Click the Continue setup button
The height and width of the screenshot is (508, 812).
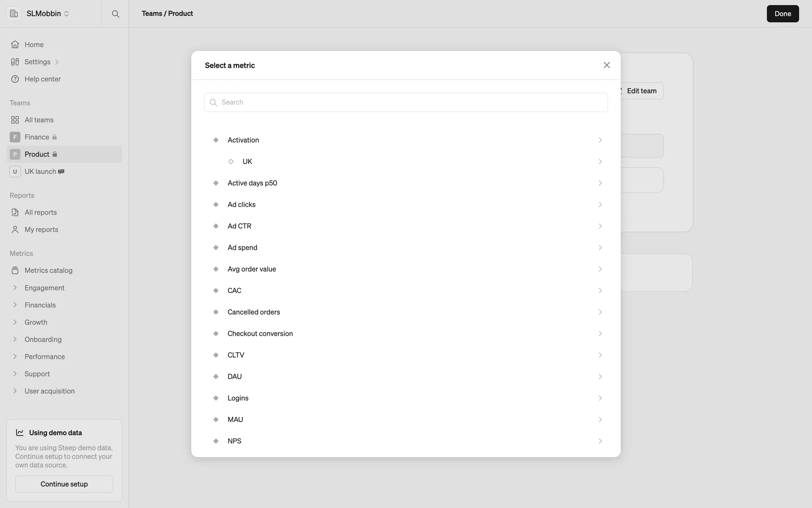(x=64, y=484)
